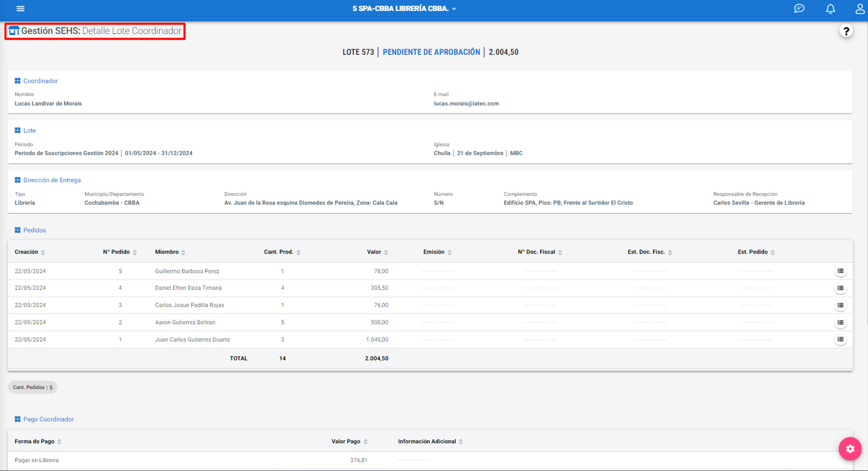The width and height of the screenshot is (868, 471).
Task: Click the Dirección de Entrega grid icon
Action: coord(17,180)
